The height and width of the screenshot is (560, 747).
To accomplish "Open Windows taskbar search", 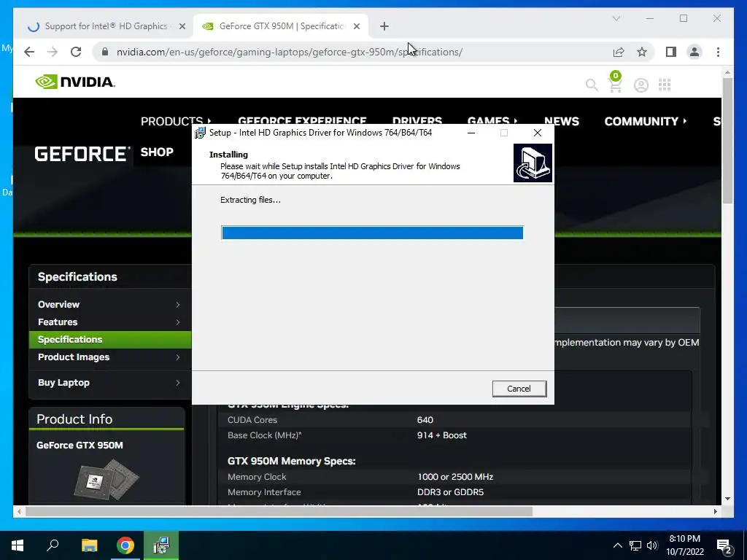I will pos(53,545).
